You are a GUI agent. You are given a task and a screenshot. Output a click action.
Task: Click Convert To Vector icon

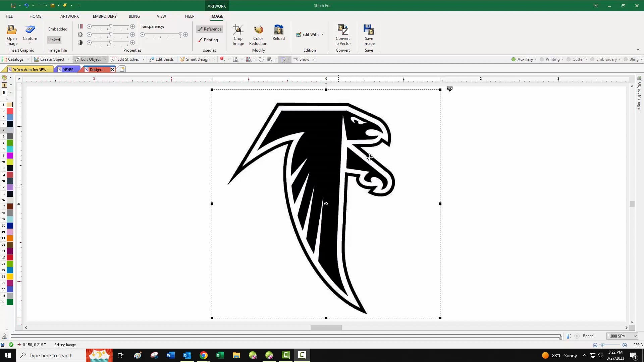click(x=342, y=30)
